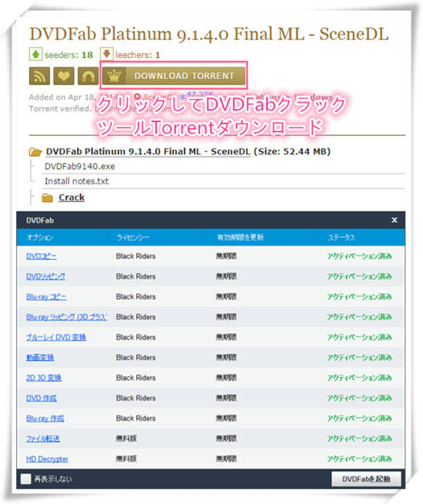Image resolution: width=423 pixels, height=504 pixels.
Task: Expand the Crack folder link
Action: [71, 197]
